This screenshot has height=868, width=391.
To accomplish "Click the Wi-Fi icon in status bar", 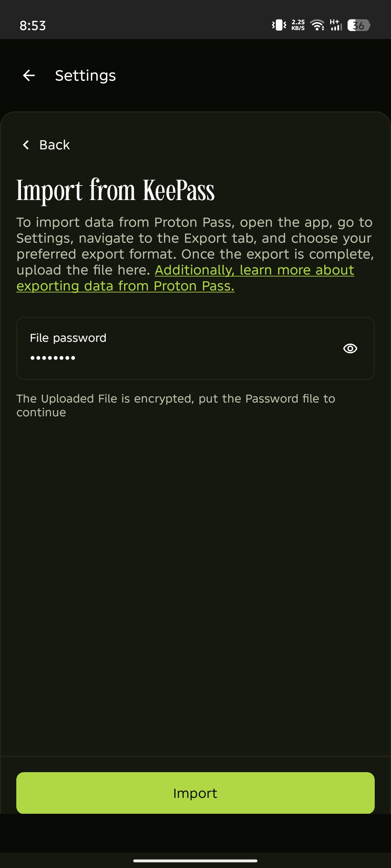I will [x=317, y=25].
